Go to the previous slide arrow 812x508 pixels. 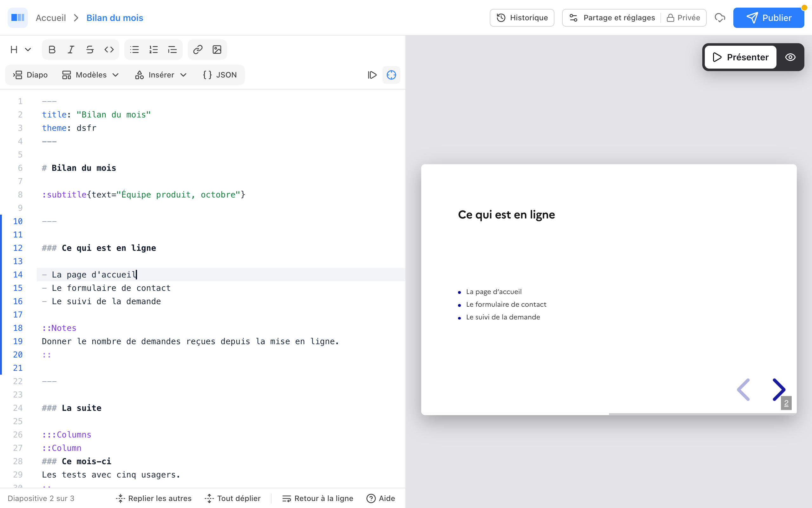pyautogui.click(x=743, y=390)
